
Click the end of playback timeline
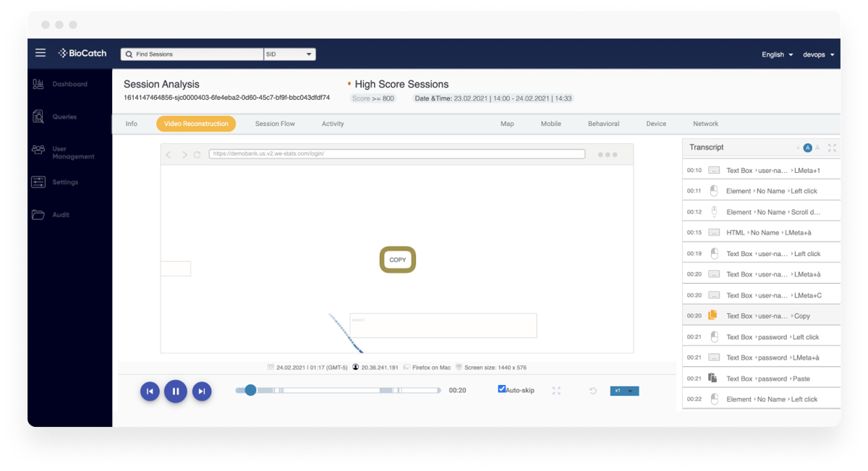(x=438, y=390)
